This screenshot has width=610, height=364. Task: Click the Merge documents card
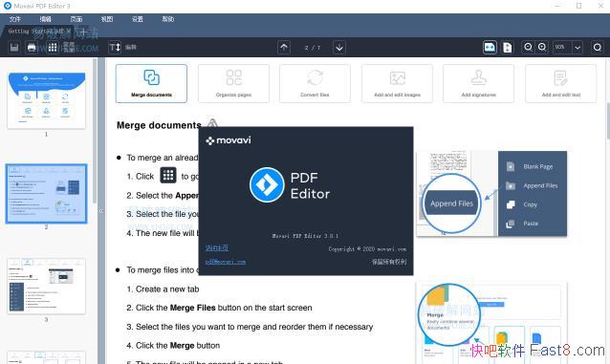151,84
